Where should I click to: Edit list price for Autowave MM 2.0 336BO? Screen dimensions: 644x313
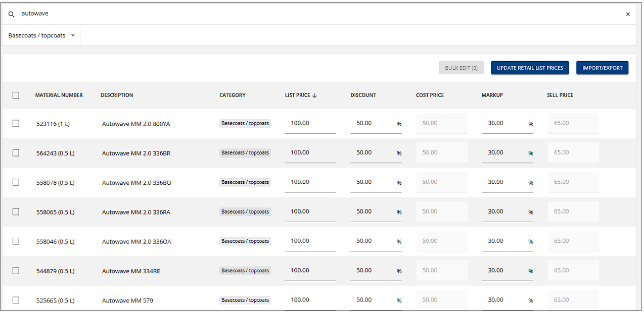coord(310,182)
